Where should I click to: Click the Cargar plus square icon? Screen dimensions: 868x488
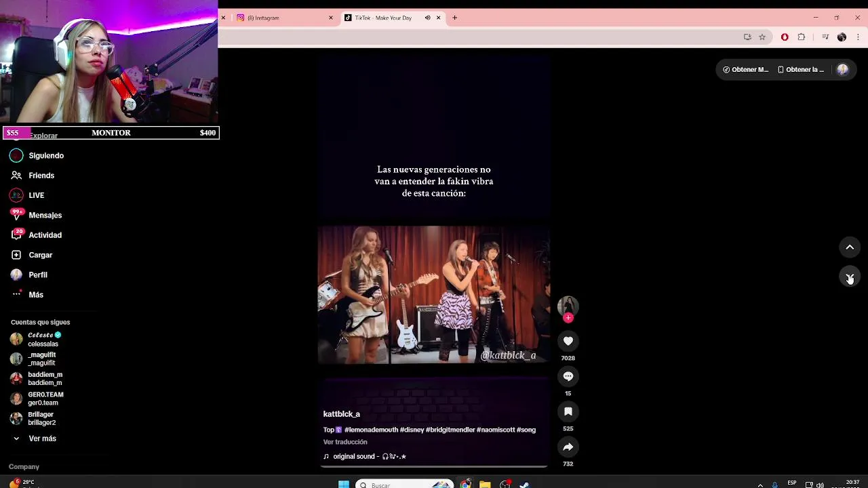[x=16, y=255]
